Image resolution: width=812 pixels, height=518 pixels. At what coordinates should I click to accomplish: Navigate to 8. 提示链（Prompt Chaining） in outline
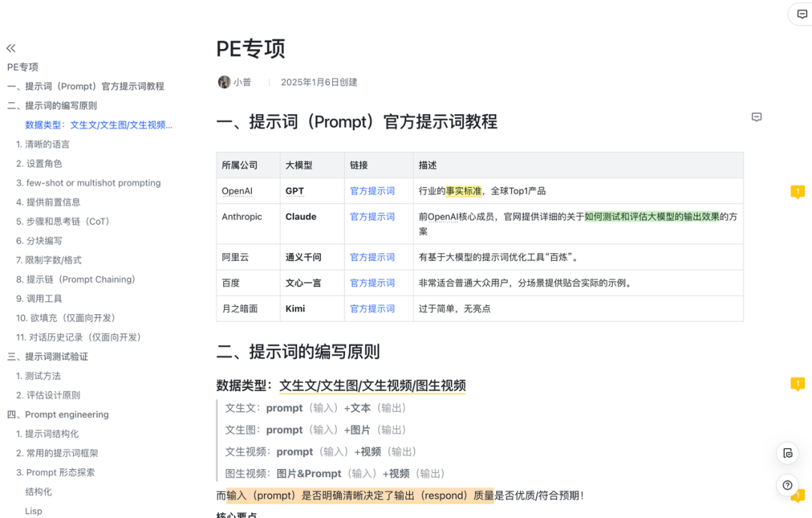(76, 280)
